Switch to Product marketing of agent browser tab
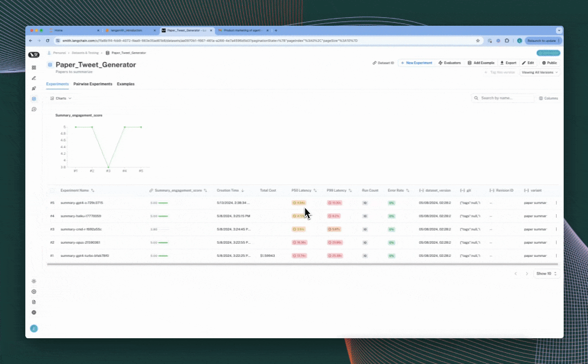588x364 pixels. click(243, 30)
